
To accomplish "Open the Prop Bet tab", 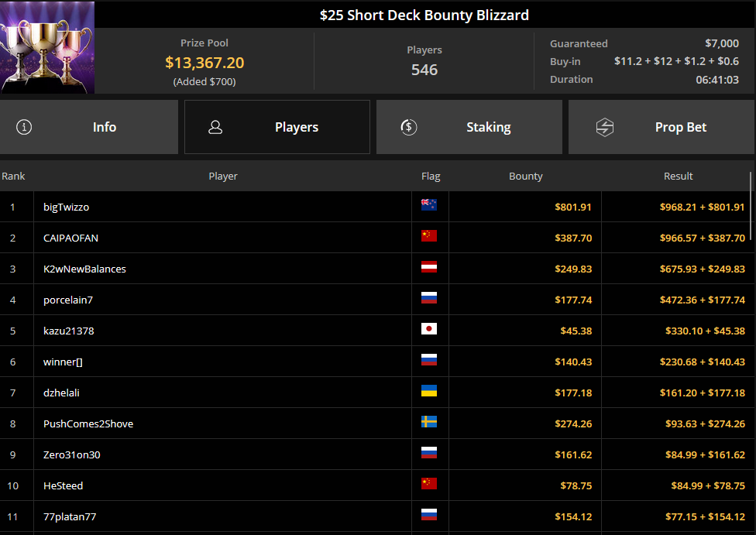I will [661, 127].
